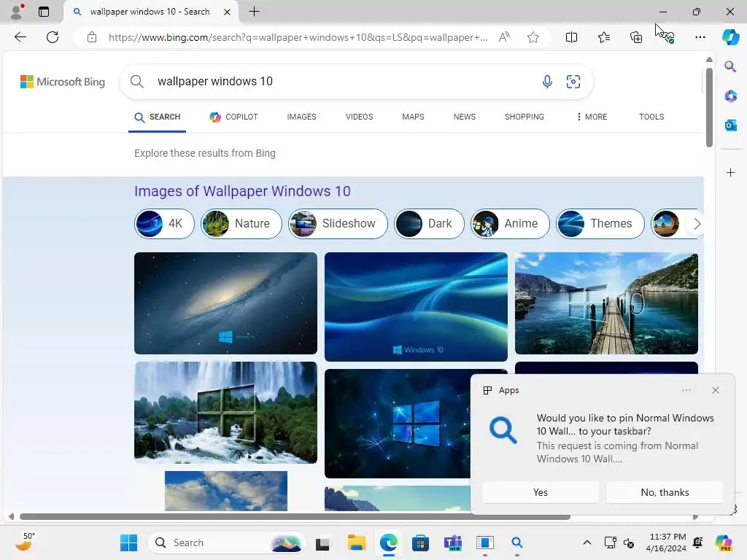Switch to the IMAGES tab
This screenshot has width=747, height=560.
[301, 117]
